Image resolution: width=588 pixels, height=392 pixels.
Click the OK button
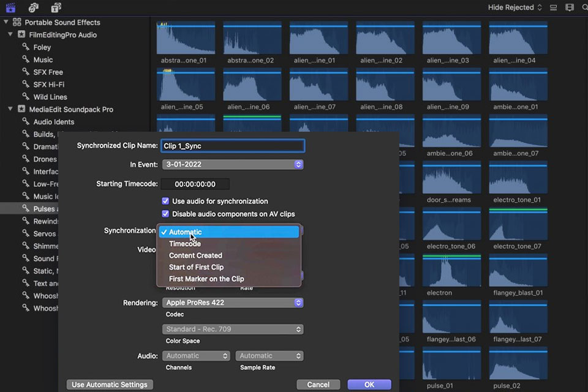369,385
